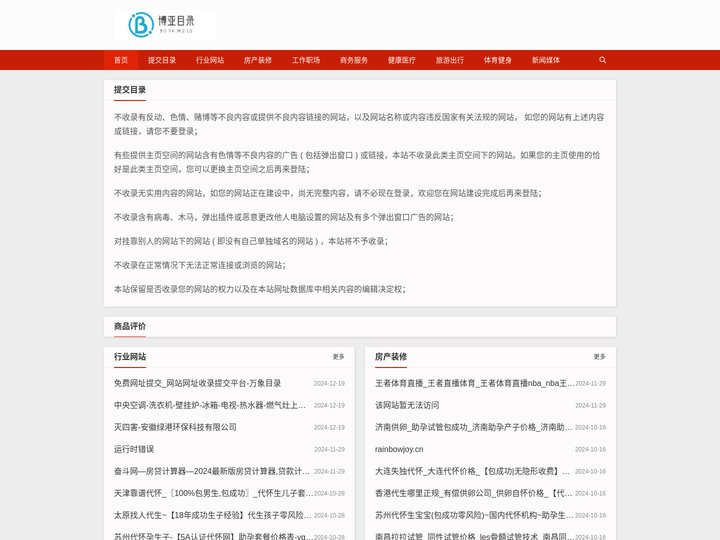720x540 pixels.
Task: Open the 工作职场 nav menu
Action: (306, 60)
